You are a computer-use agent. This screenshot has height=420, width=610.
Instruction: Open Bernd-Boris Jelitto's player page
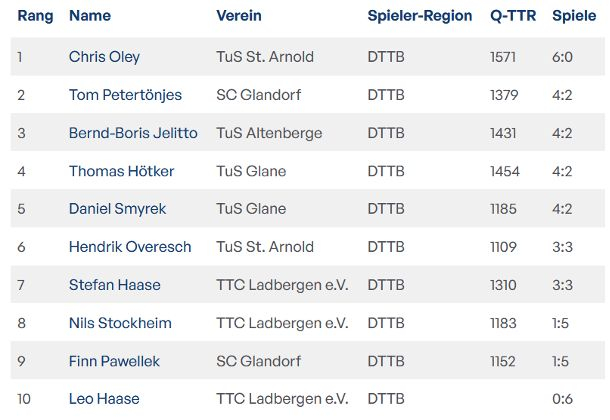[133, 133]
